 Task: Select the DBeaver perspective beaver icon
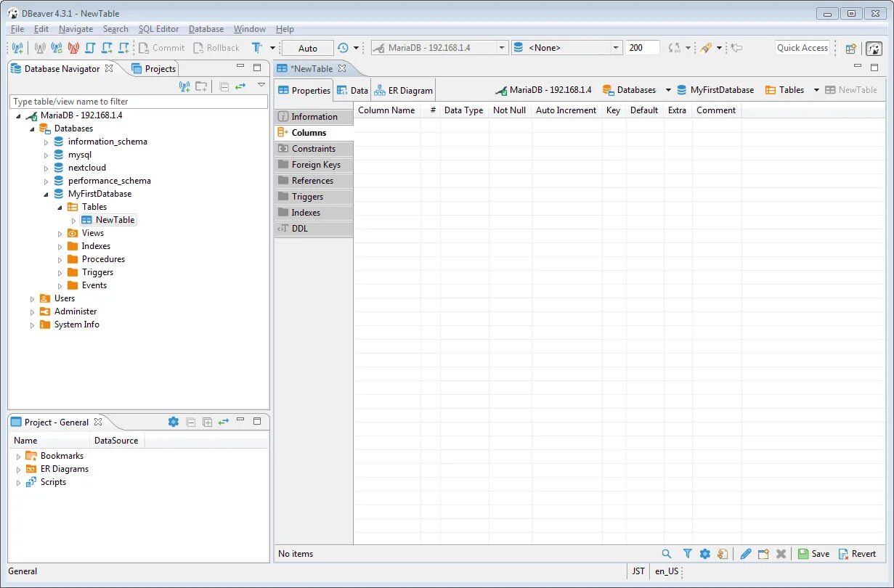pyautogui.click(x=874, y=48)
